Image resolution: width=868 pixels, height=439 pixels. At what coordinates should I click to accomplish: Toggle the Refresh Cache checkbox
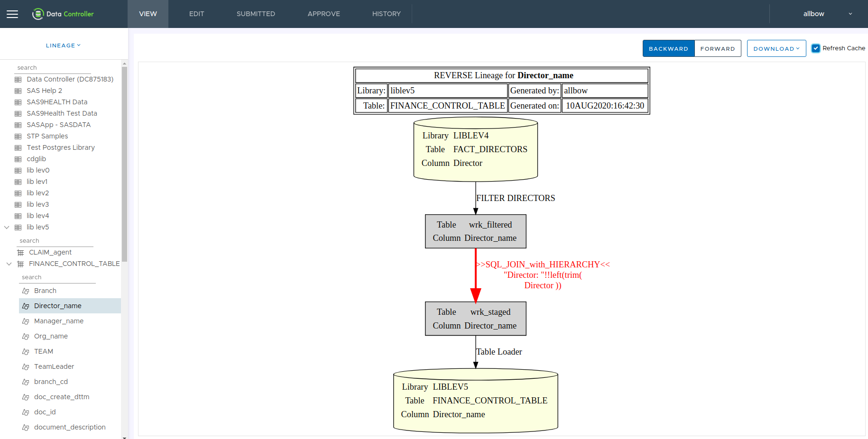click(816, 48)
